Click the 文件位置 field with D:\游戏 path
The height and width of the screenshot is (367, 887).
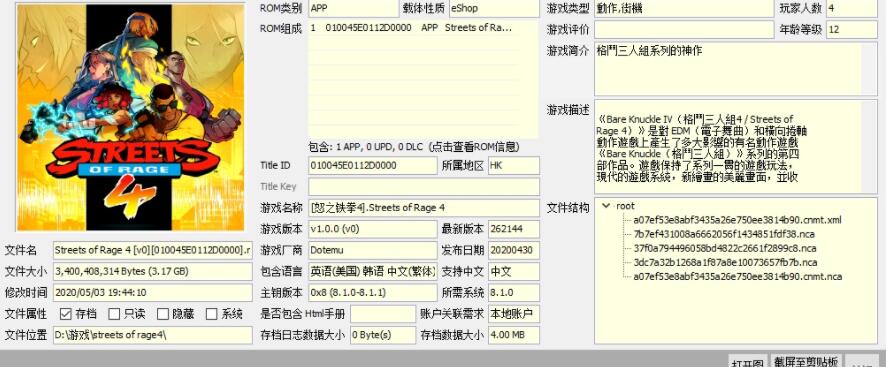tap(153, 335)
